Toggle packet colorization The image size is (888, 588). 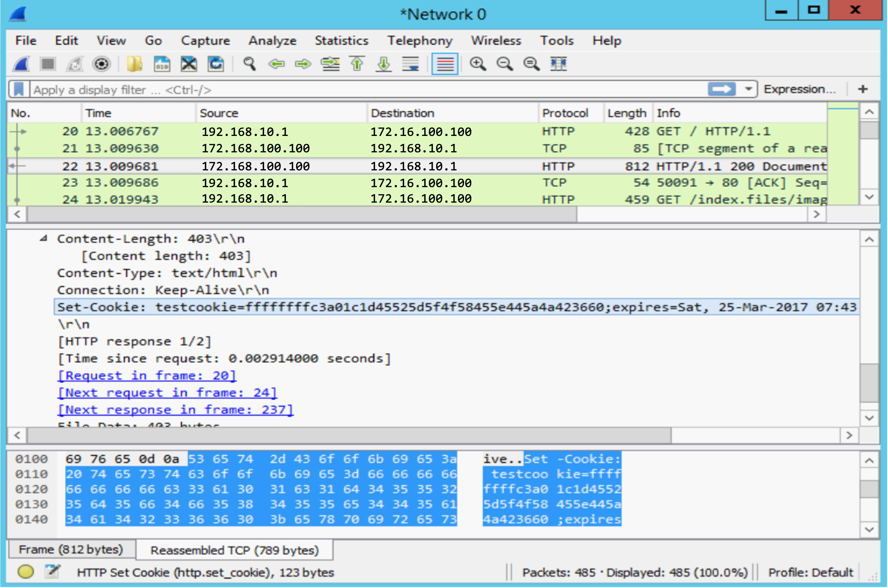click(x=445, y=64)
